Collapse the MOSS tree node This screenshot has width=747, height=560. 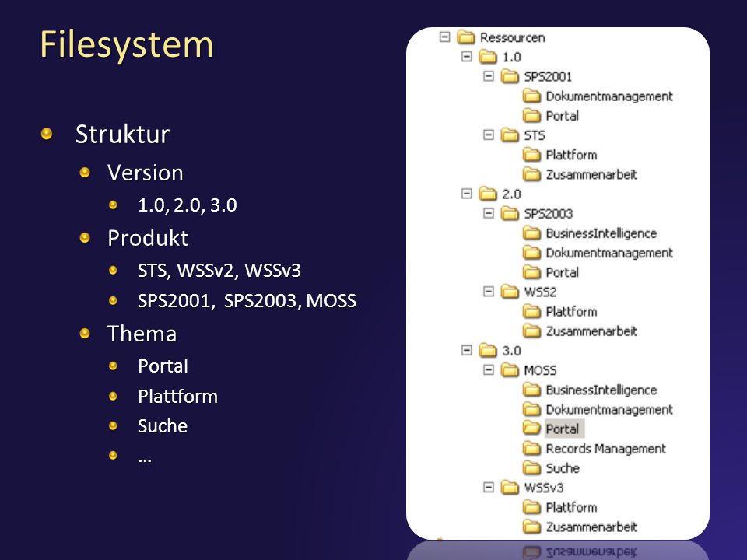pos(489,369)
